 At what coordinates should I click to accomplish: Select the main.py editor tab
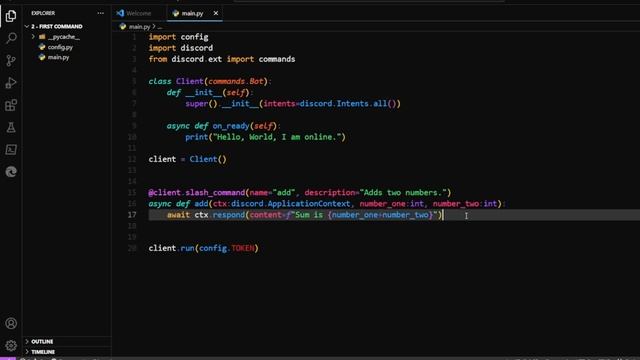point(192,13)
